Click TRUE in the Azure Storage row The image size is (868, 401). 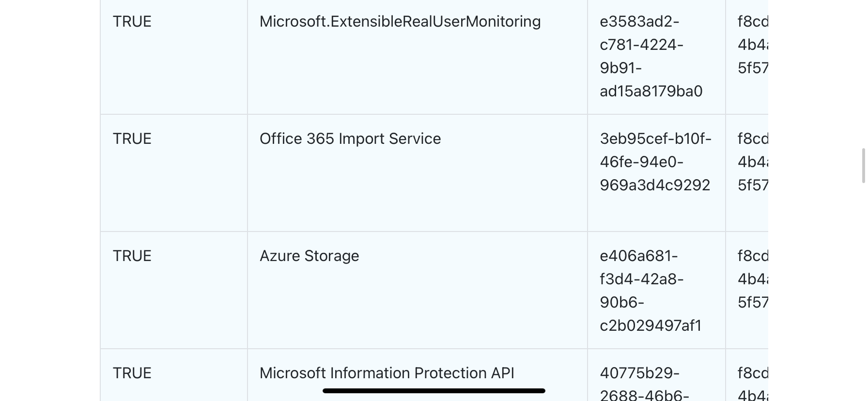click(x=132, y=256)
